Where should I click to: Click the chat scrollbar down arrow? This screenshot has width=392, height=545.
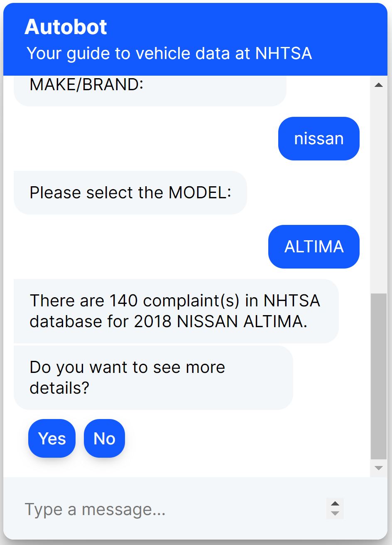coord(378,468)
